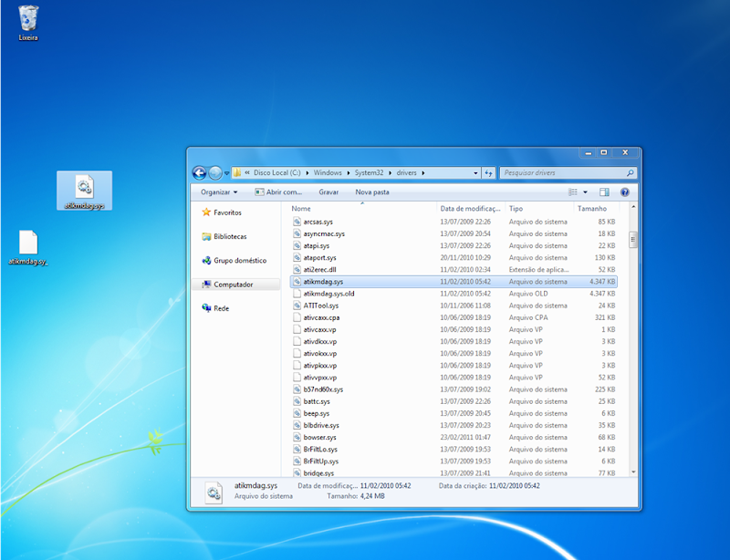Image resolution: width=730 pixels, height=560 pixels.
Task: Click the System32 breadcrumb segment
Action: click(x=369, y=172)
